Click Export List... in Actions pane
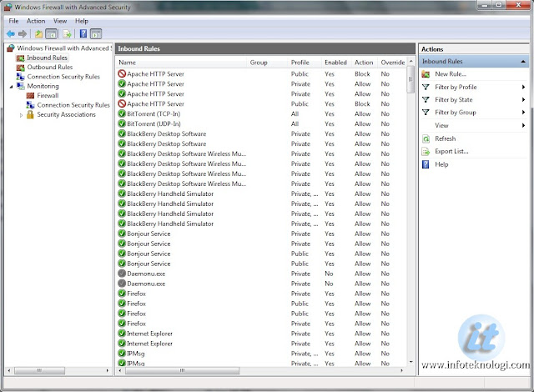The image size is (534, 392). tap(451, 152)
